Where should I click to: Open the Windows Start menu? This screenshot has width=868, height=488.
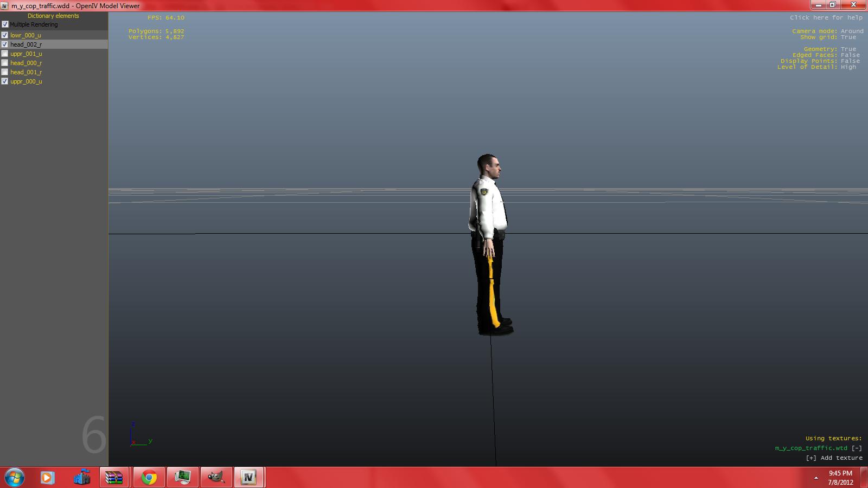pyautogui.click(x=14, y=477)
